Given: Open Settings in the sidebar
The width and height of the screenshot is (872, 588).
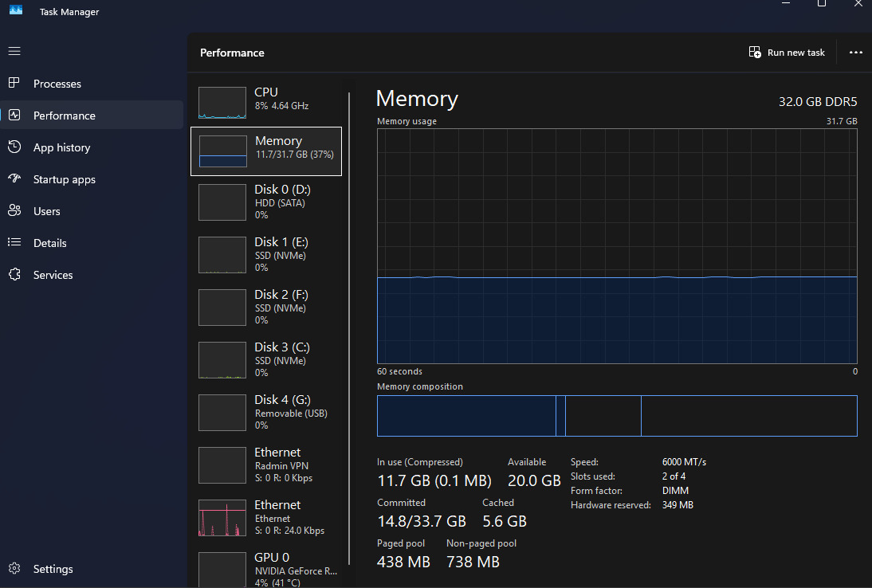Looking at the screenshot, I should pos(92,569).
